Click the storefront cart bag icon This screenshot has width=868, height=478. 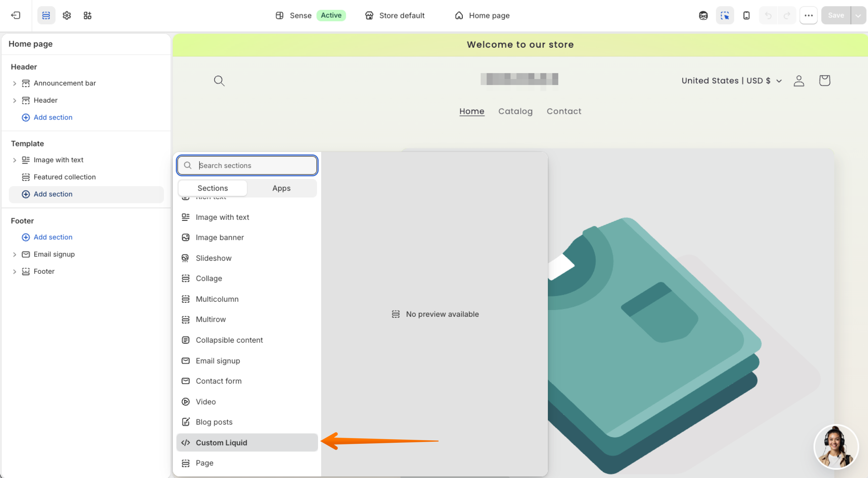824,81
